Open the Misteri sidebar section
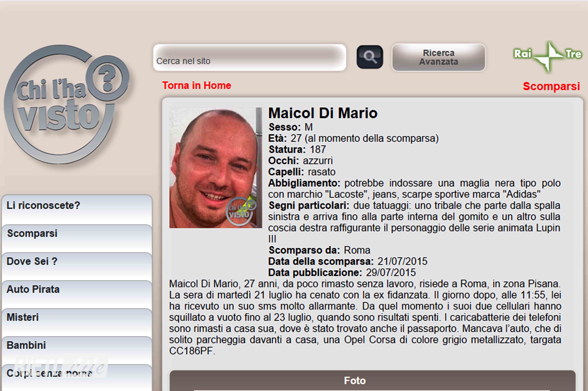Viewport: 588px width, 391px height. 77,322
